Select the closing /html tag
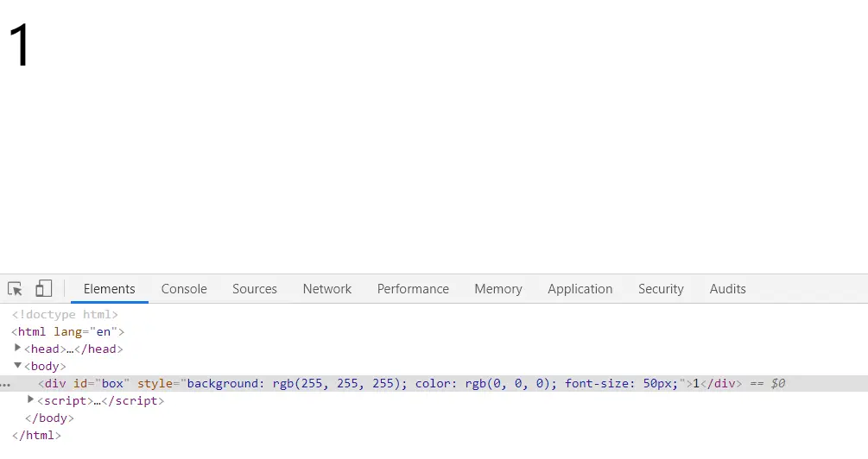This screenshot has height=459, width=868. 36,435
